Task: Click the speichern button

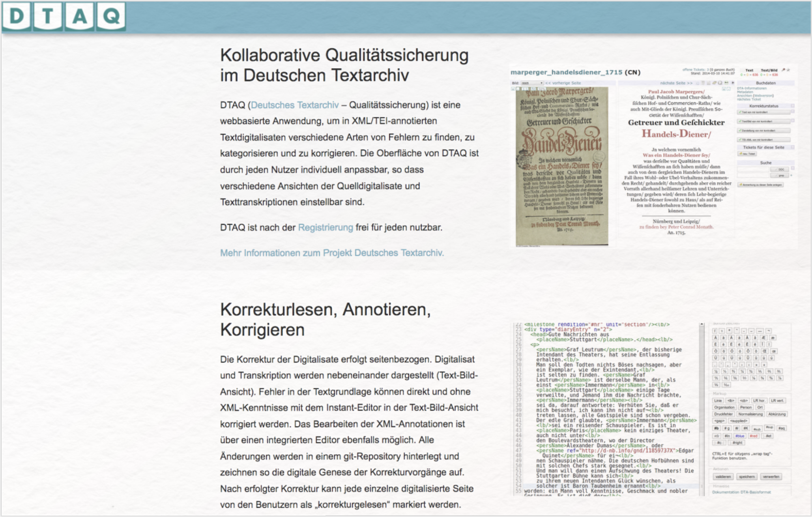Action: (747, 477)
